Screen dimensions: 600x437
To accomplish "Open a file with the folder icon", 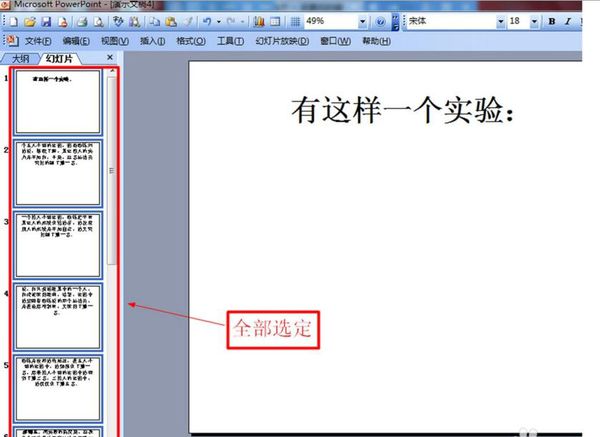I will pos(30,21).
